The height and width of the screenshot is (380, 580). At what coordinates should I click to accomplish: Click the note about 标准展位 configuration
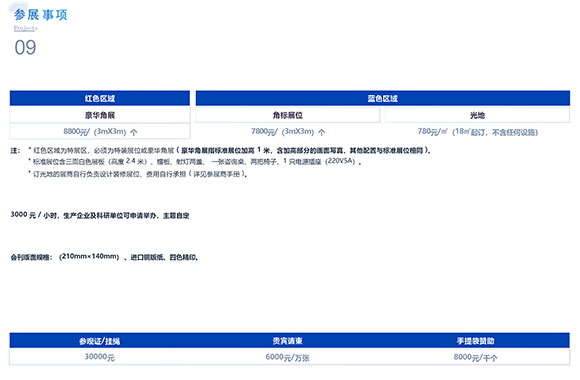(x=195, y=161)
